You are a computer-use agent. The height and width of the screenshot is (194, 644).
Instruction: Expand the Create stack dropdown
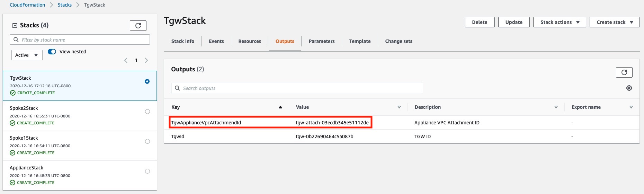pyautogui.click(x=615, y=22)
